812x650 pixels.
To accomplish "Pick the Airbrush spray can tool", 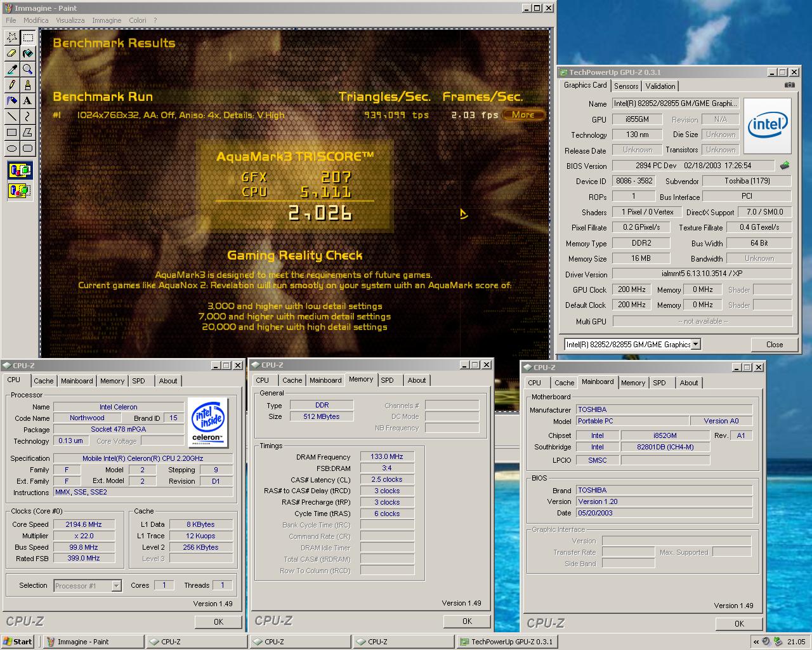I will 11,101.
